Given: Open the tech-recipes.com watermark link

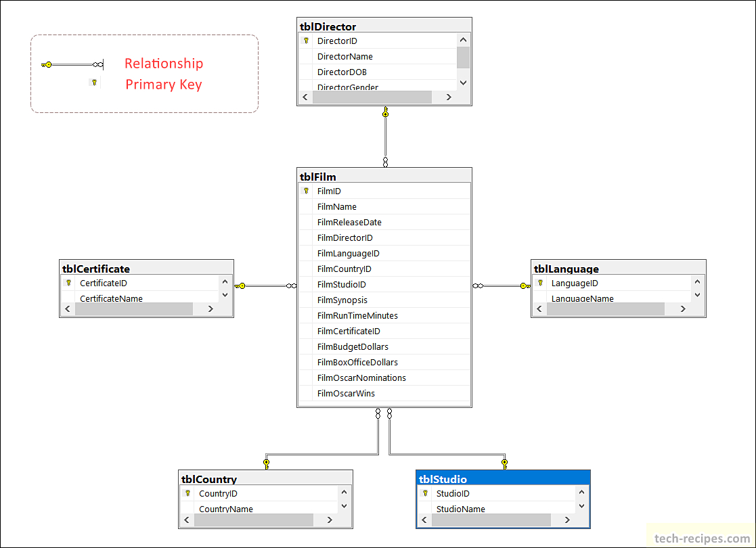Looking at the screenshot, I should tap(702, 537).
